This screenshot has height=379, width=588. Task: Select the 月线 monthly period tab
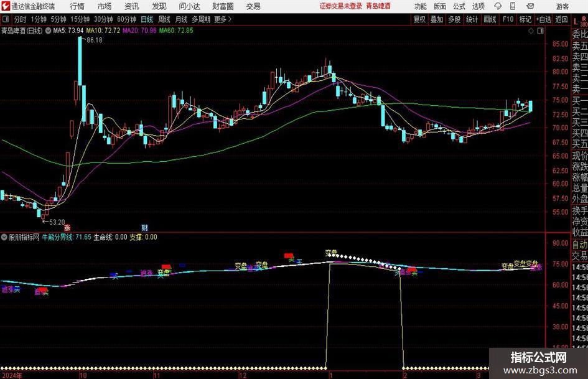pyautogui.click(x=182, y=19)
